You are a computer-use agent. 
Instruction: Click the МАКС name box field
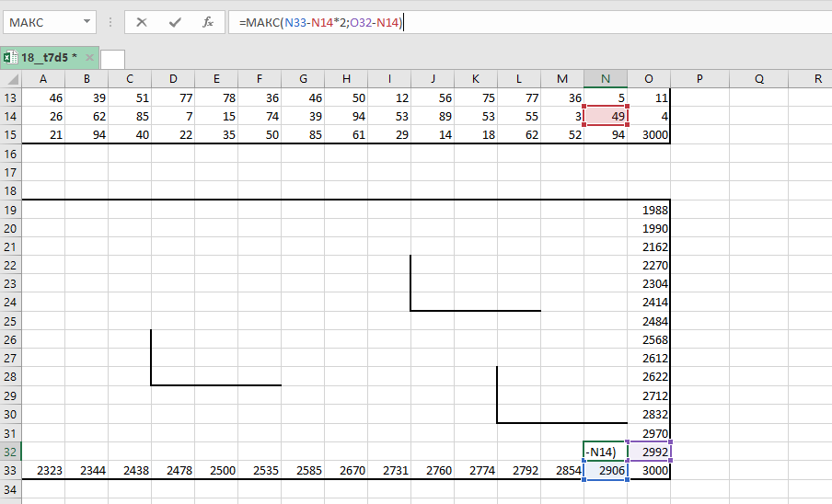point(41,22)
